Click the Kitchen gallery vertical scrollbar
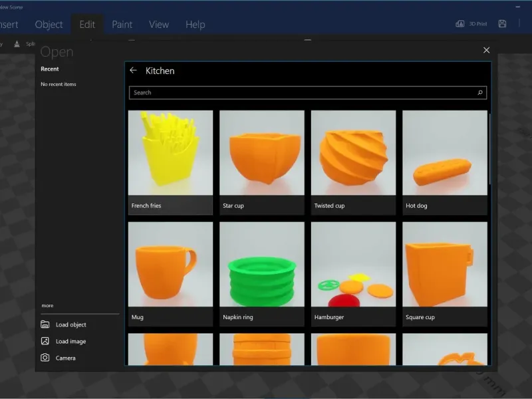This screenshot has height=399, width=532. [489, 149]
